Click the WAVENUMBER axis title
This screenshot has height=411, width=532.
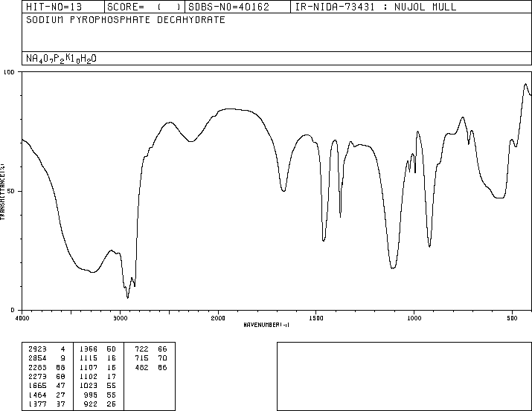click(266, 325)
